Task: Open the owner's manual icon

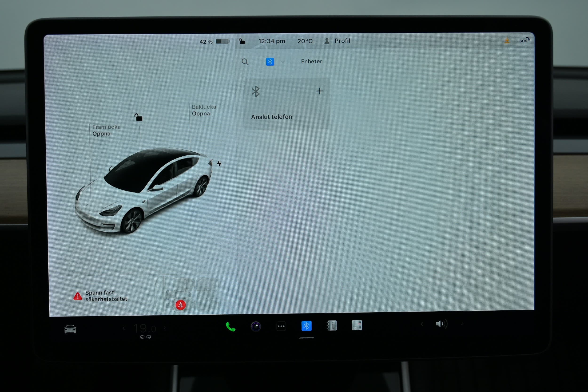Action: point(332,325)
